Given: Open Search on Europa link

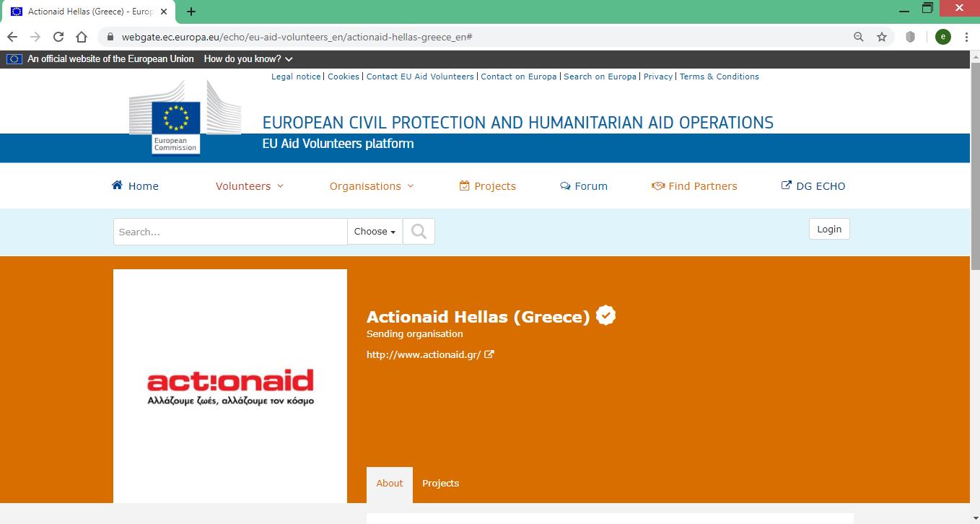Looking at the screenshot, I should tap(600, 77).
